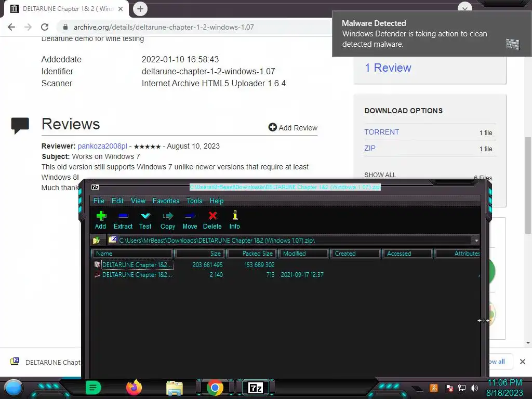This screenshot has height=399, width=532.
Task: Switch to 7-Zip on the taskbar
Action: [x=256, y=388]
